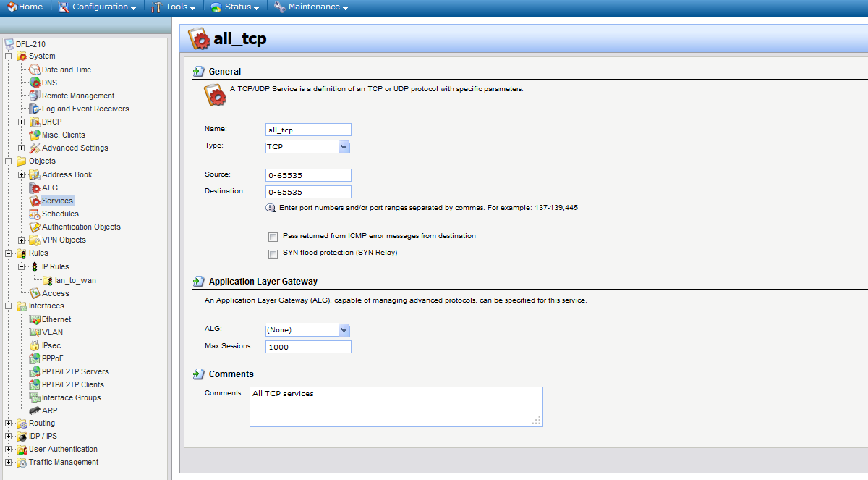Viewport: 868px width, 480px height.
Task: Expand the Address Book tree node
Action: pyautogui.click(x=22, y=174)
